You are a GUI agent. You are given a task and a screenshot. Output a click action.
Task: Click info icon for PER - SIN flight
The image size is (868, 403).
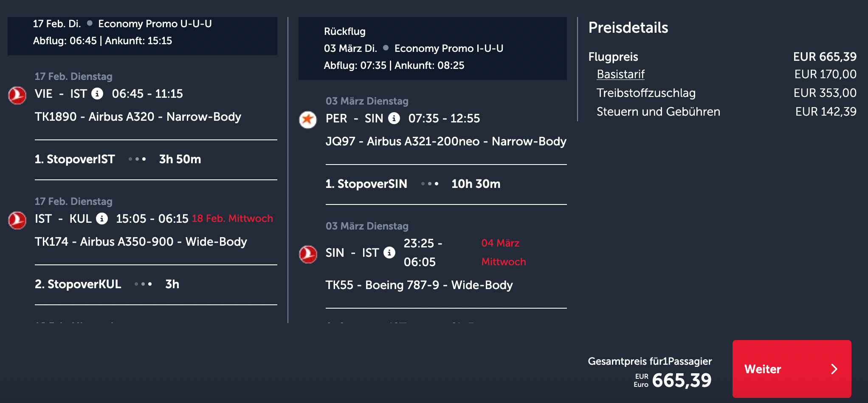(x=394, y=118)
